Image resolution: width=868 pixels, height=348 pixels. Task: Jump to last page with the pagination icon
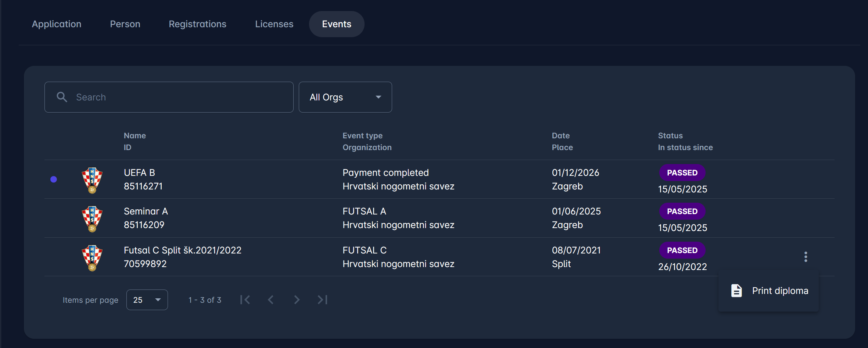(x=322, y=299)
